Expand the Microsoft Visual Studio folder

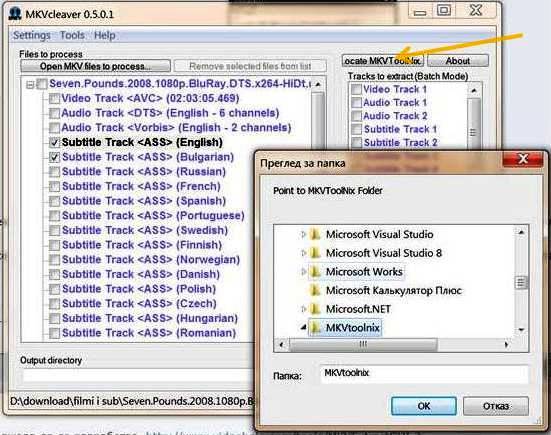[x=303, y=234]
